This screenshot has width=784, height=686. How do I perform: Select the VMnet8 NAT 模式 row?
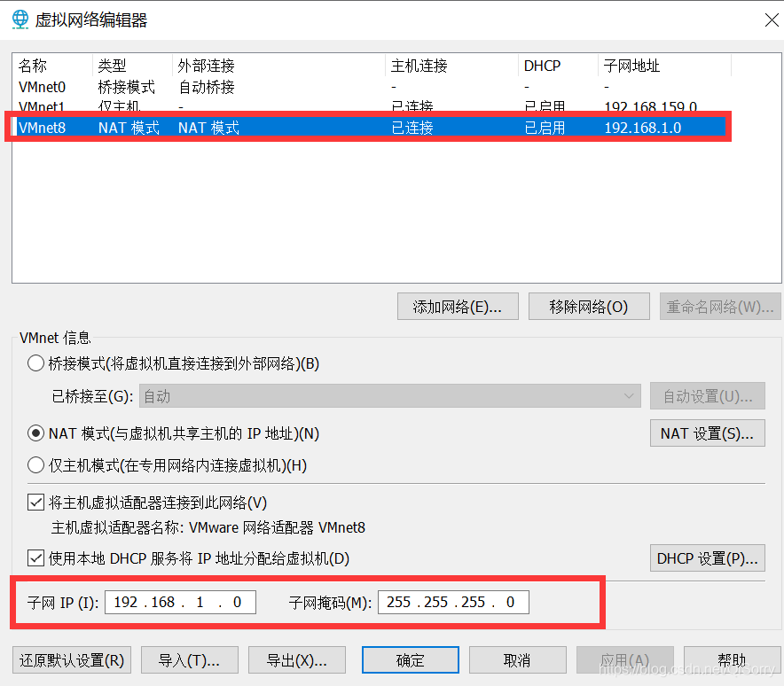tap(371, 128)
